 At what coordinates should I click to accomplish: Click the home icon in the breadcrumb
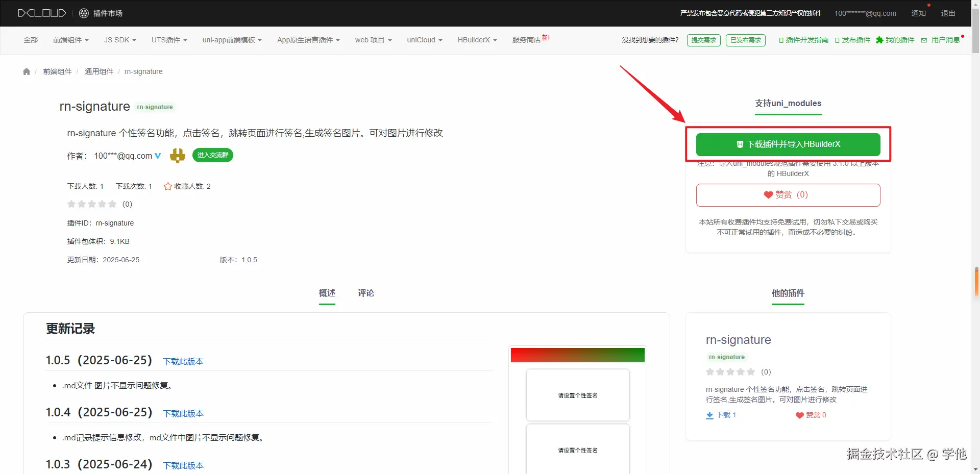coord(27,71)
